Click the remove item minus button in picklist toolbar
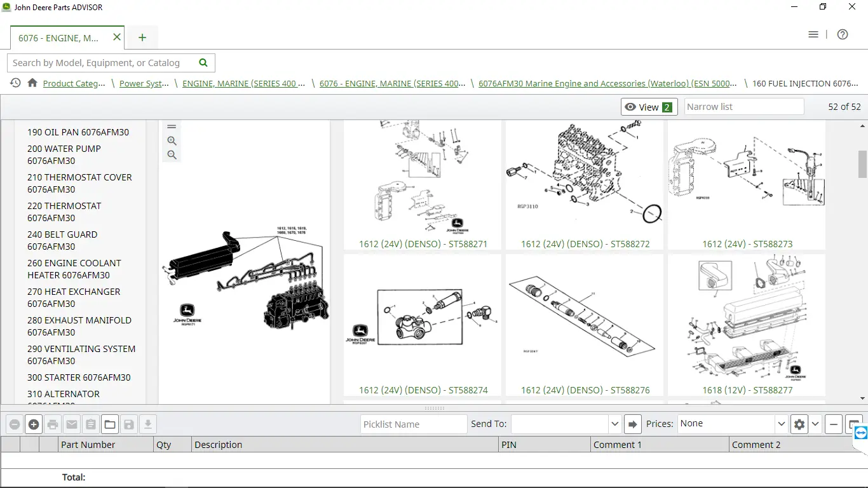 click(x=15, y=424)
